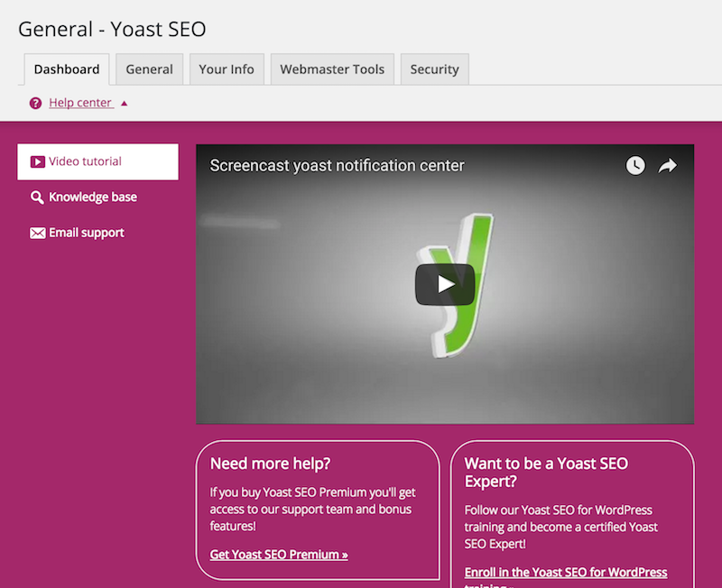Open the Help center link

pyautogui.click(x=80, y=103)
